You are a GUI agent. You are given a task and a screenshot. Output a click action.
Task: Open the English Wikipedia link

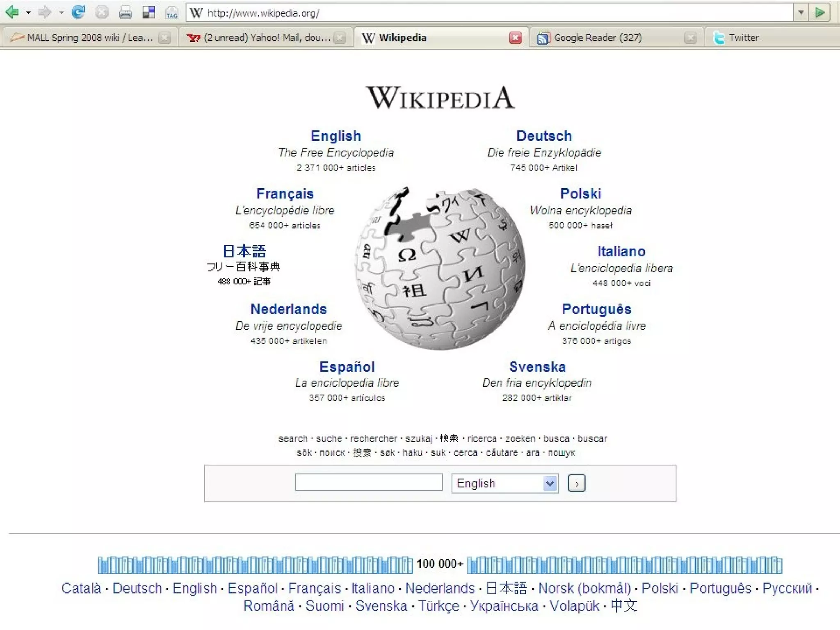(x=336, y=136)
